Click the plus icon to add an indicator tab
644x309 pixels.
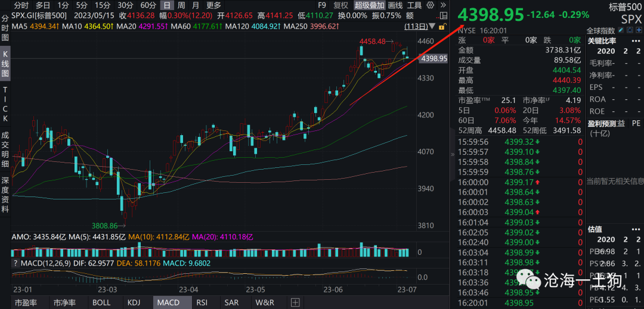pyautogui.click(x=295, y=302)
